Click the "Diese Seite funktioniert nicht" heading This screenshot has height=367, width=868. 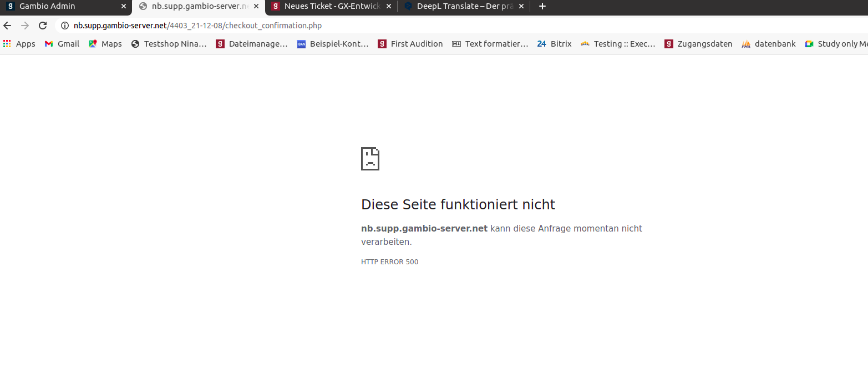click(x=458, y=204)
